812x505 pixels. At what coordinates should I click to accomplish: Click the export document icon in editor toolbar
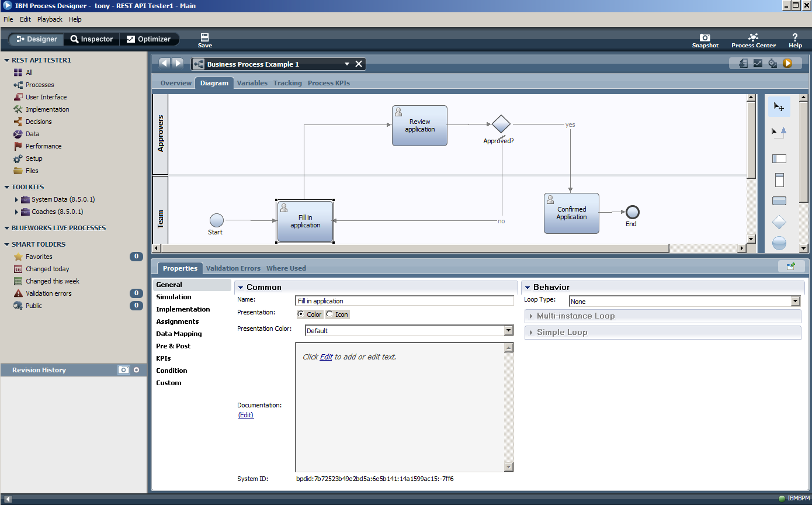pyautogui.click(x=744, y=63)
